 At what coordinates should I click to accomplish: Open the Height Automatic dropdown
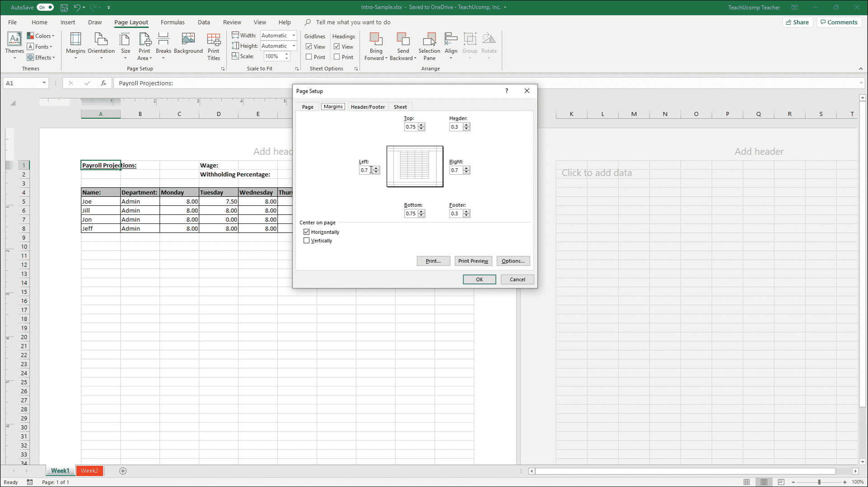[x=294, y=46]
